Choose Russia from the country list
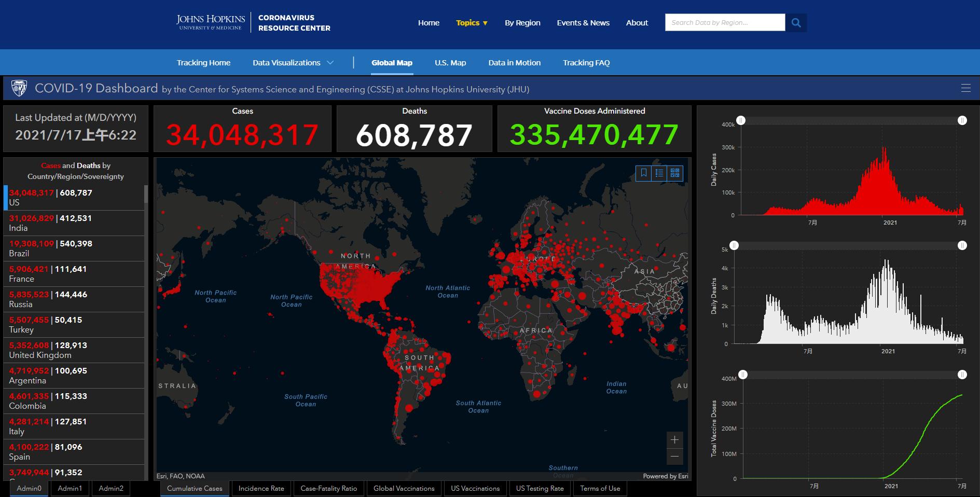Image resolution: width=980 pixels, height=497 pixels. click(74, 299)
